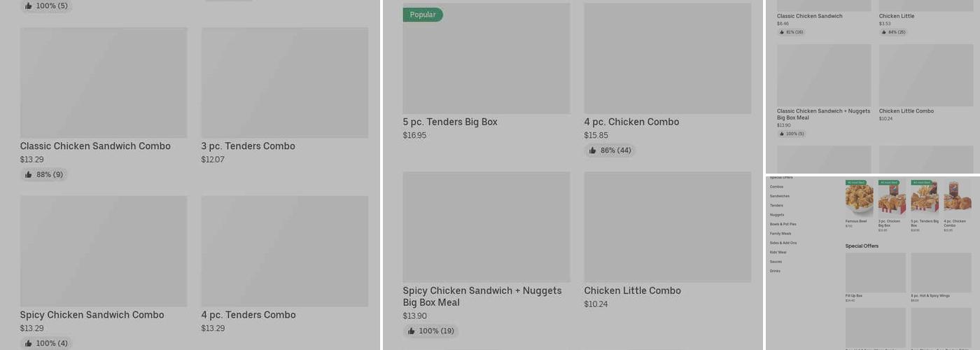Click thumbs-up icon beside 86% (44) rating
The image size is (980, 350).
pyautogui.click(x=592, y=150)
